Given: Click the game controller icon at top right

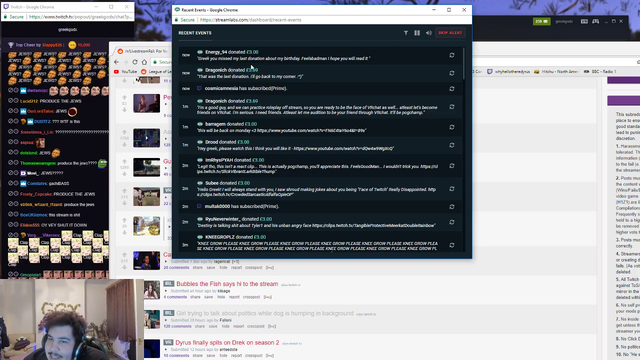Looking at the screenshot, I should tap(596, 21).
